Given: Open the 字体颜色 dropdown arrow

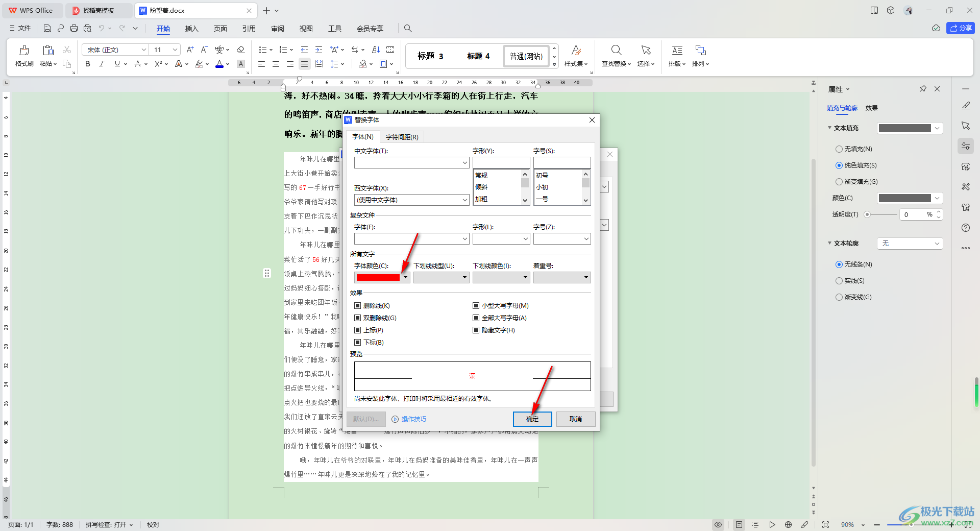Looking at the screenshot, I should point(405,277).
